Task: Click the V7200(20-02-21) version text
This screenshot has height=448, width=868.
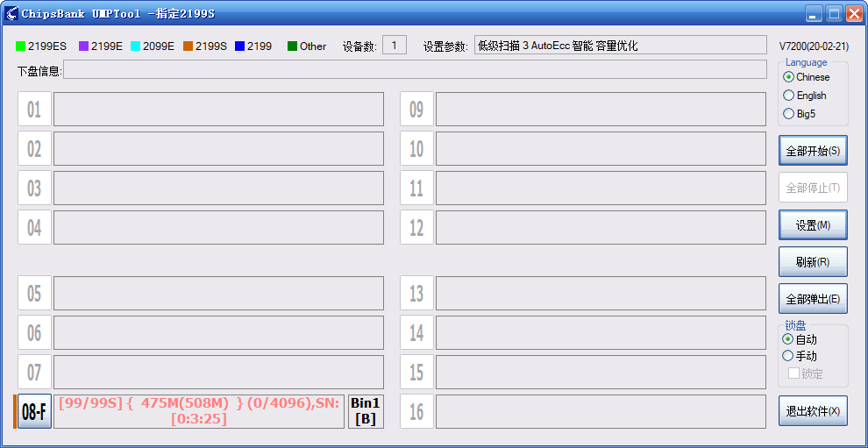Action: [x=813, y=46]
